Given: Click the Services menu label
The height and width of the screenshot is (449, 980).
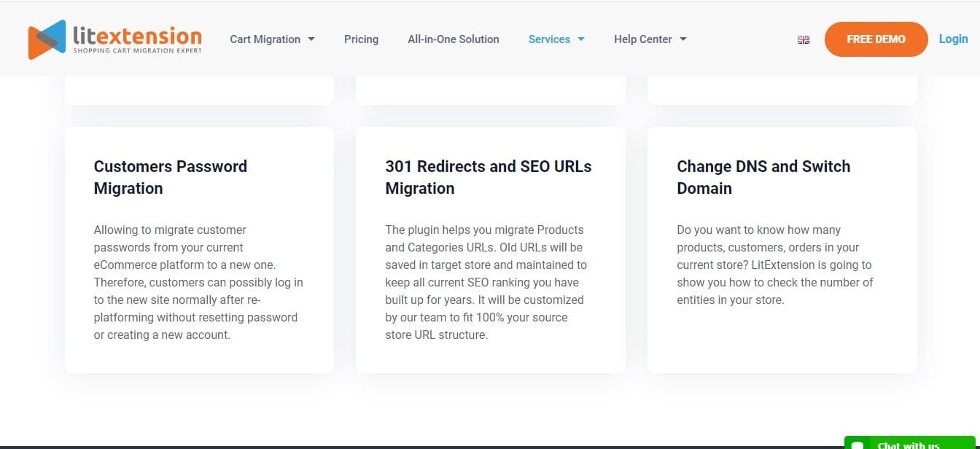Looking at the screenshot, I should (549, 39).
